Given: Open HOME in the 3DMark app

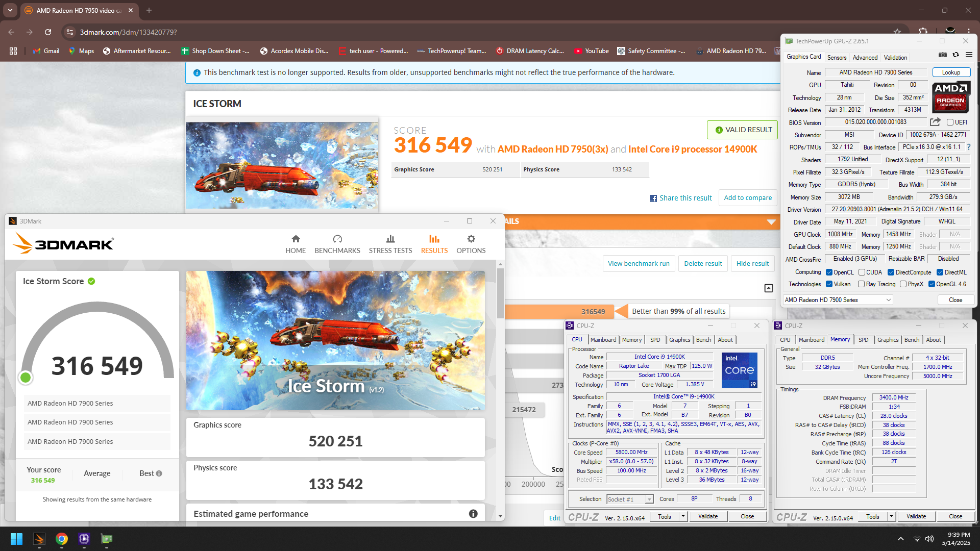Looking at the screenshot, I should tap(296, 244).
